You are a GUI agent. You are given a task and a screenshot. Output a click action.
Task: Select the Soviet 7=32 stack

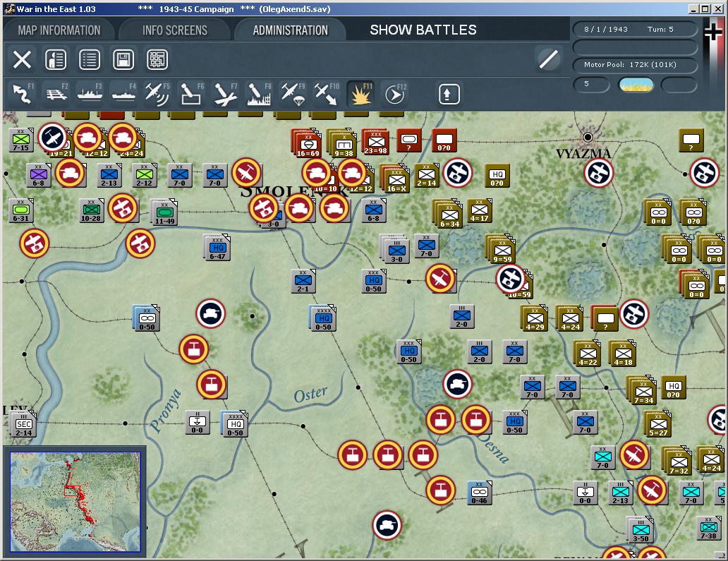(678, 462)
